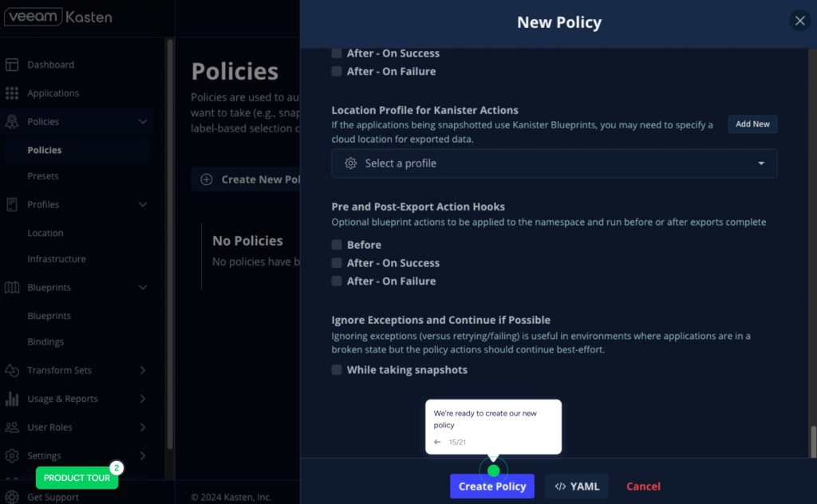This screenshot has height=504, width=817.
Task: Click the Profiles icon in sidebar
Action: click(x=12, y=204)
